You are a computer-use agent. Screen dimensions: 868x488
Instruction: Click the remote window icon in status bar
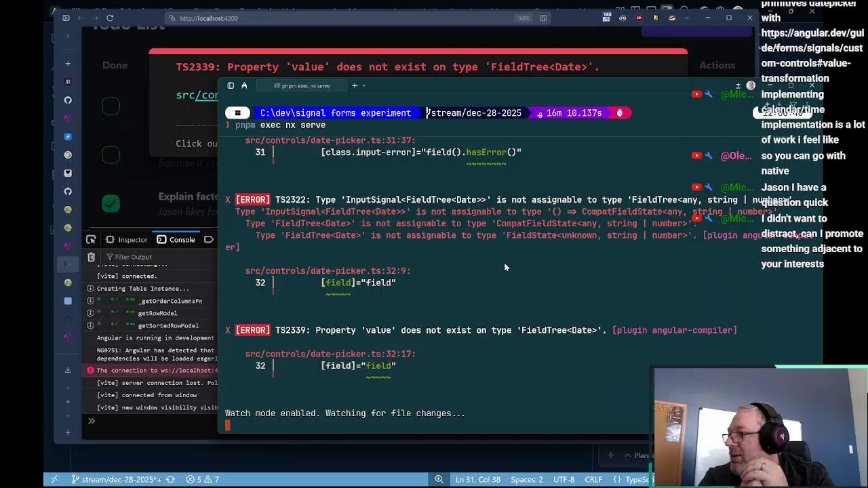54,479
